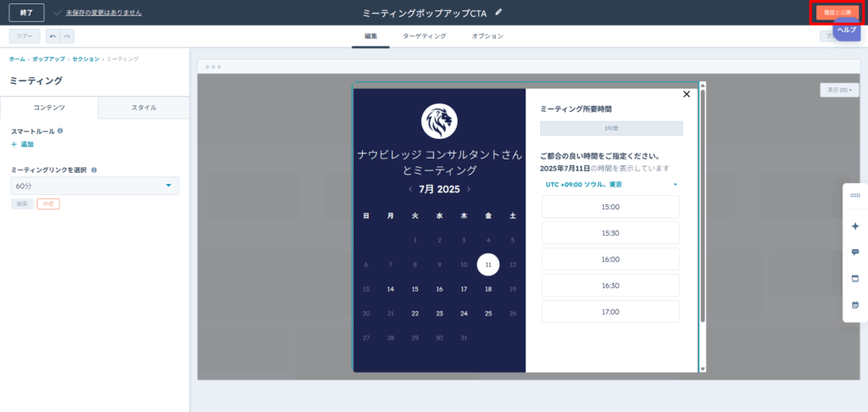This screenshot has height=412, width=868.
Task: Click ポップアップ in breadcrumb
Action: pos(48,58)
